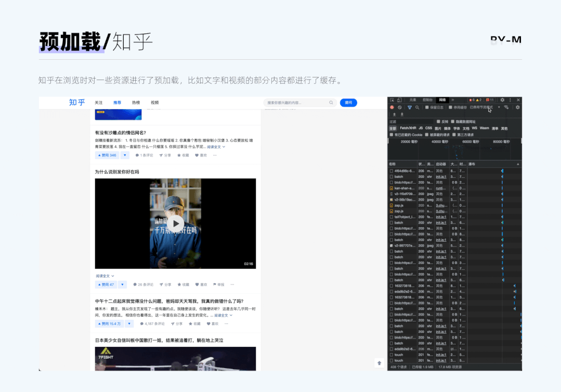Open the 关注 tab on Zhihu
Image resolution: width=561 pixels, height=392 pixels.
pyautogui.click(x=98, y=102)
